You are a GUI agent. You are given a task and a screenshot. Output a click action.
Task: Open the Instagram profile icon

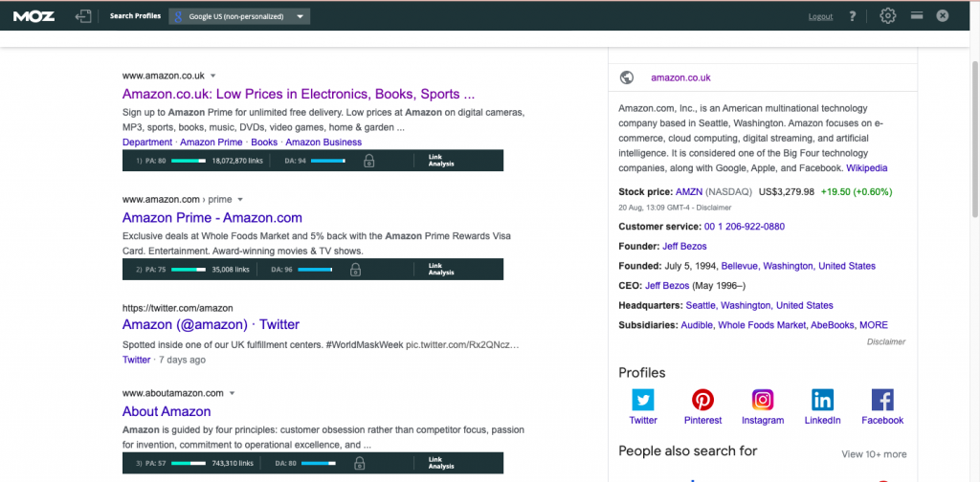763,400
